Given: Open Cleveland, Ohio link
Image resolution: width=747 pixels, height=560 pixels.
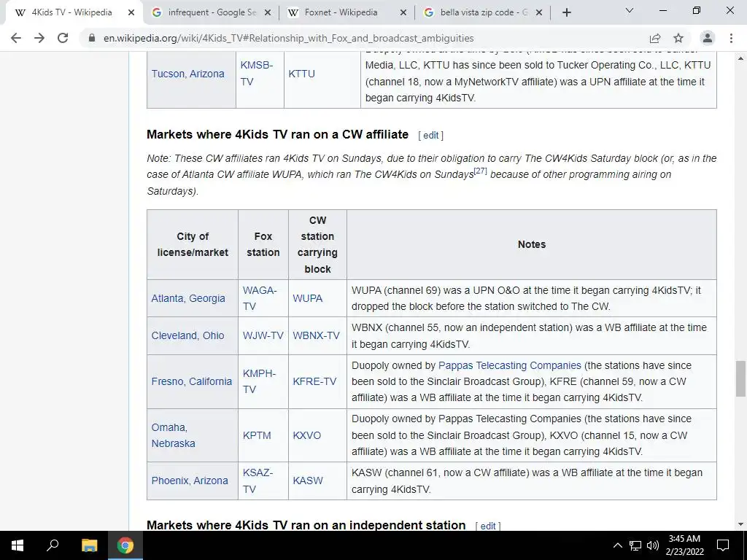Looking at the screenshot, I should click(187, 335).
